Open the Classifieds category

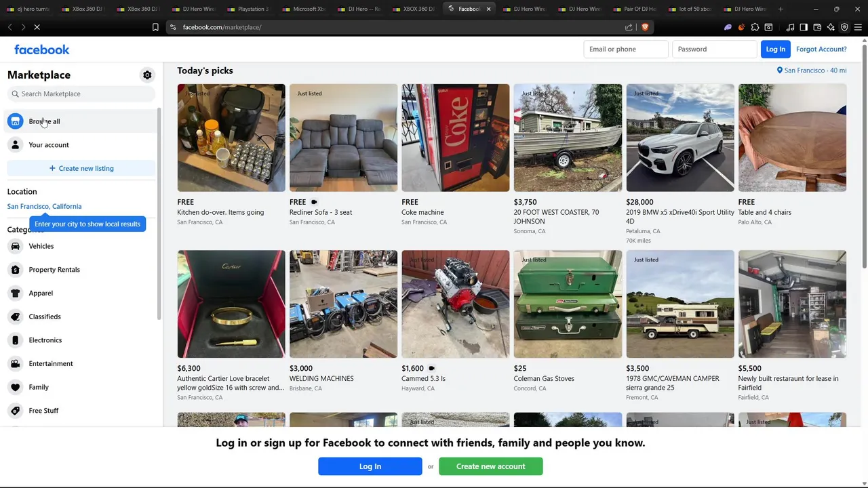[x=80, y=317]
